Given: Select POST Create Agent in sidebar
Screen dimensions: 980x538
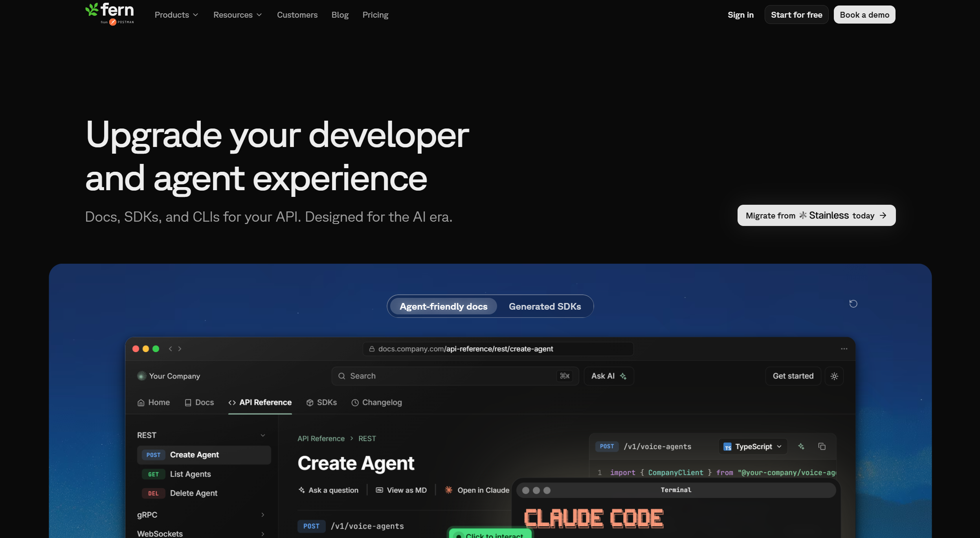Looking at the screenshot, I should point(204,455).
